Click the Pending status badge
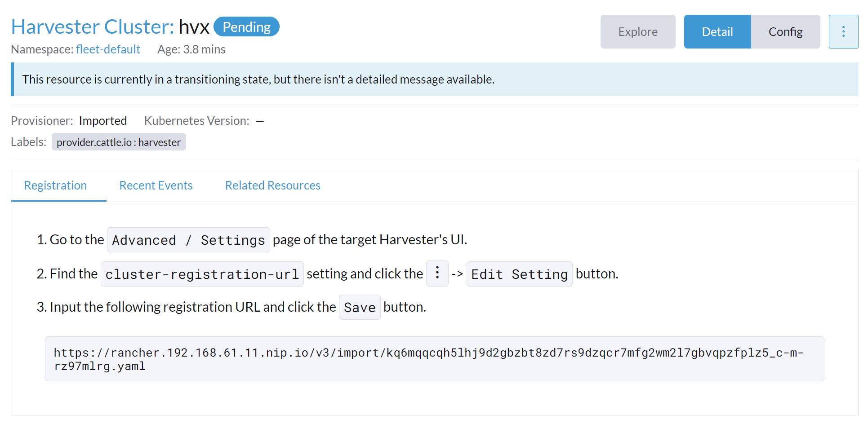The image size is (868, 428). (246, 27)
